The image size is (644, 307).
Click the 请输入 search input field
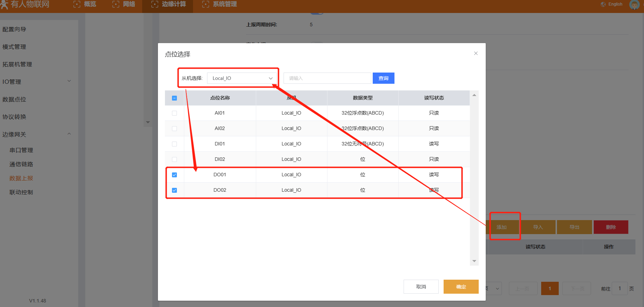(327, 78)
